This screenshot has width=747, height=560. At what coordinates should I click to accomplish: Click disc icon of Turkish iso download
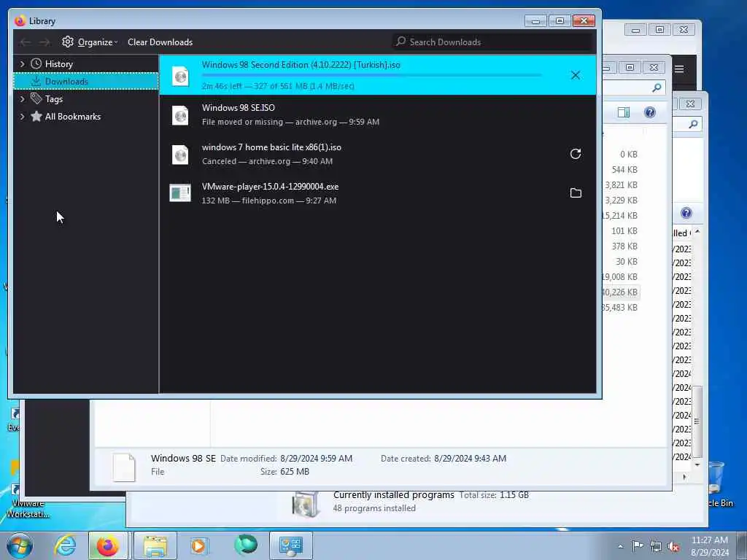pos(180,76)
